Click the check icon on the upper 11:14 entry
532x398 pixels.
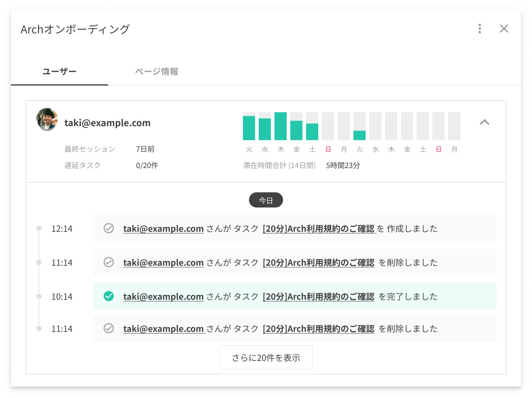[109, 262]
